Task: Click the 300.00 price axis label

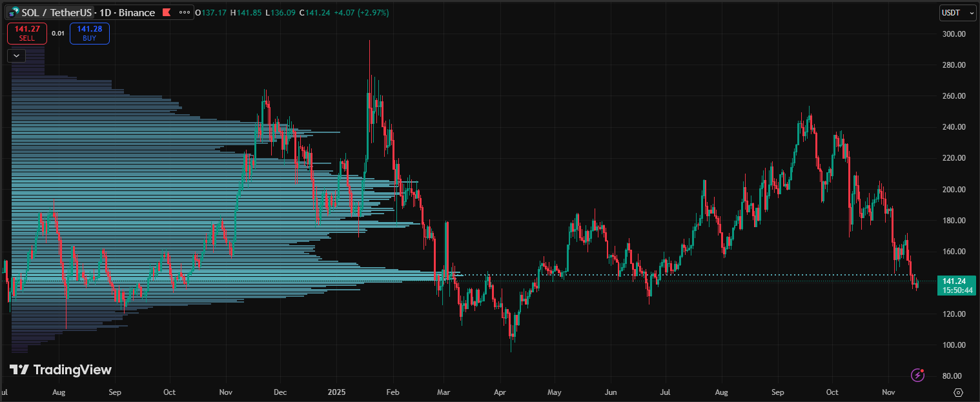Action: (953, 34)
